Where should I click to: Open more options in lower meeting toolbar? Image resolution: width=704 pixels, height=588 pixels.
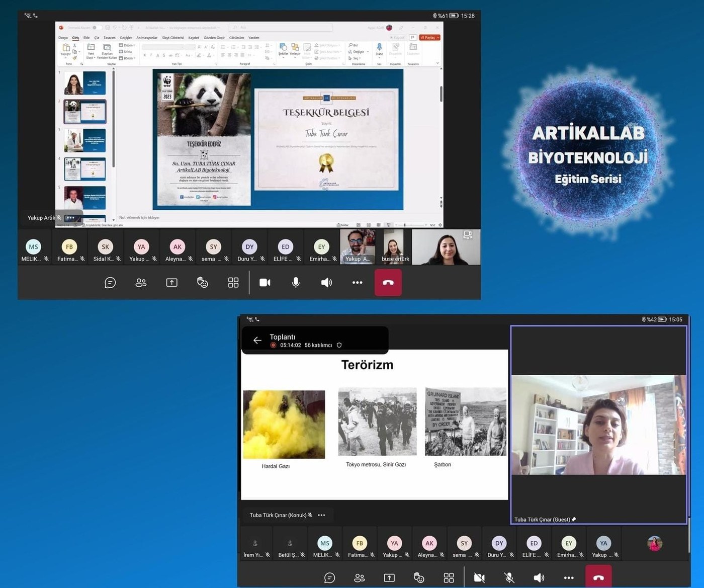569,578
